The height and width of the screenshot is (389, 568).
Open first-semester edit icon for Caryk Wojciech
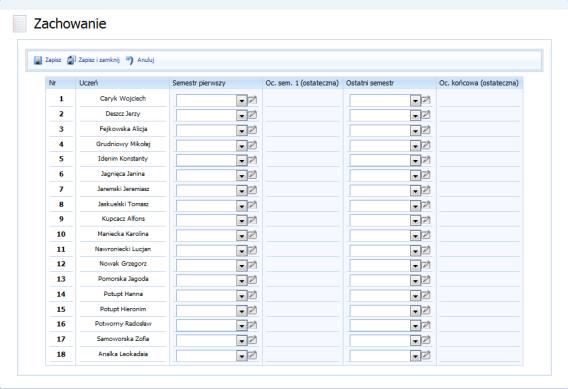pyautogui.click(x=252, y=100)
